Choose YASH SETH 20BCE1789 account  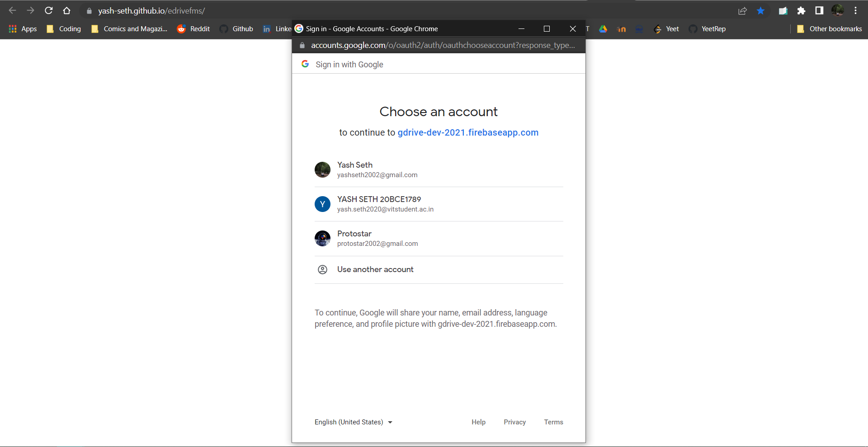click(439, 204)
